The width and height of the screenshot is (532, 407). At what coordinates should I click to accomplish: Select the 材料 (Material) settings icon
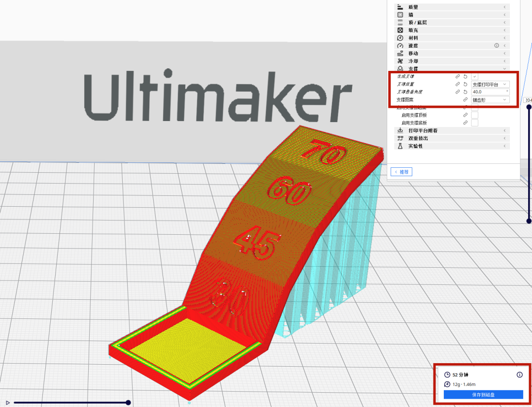click(x=400, y=38)
